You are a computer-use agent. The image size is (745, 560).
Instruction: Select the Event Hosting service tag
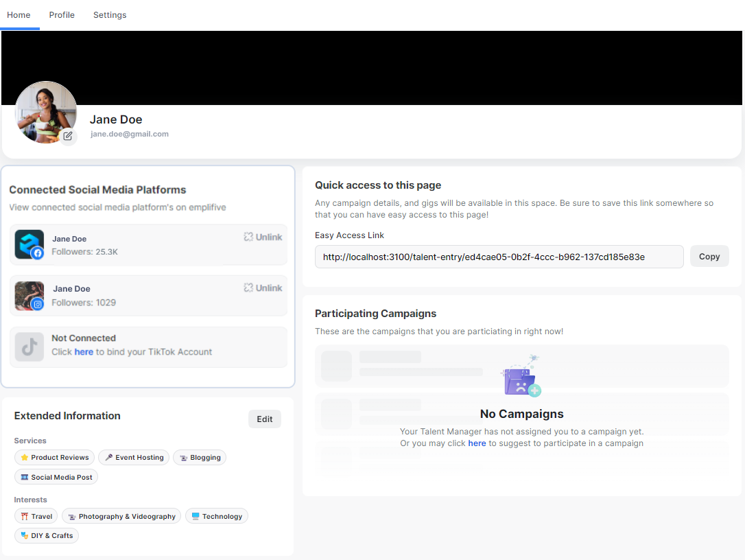pyautogui.click(x=134, y=458)
